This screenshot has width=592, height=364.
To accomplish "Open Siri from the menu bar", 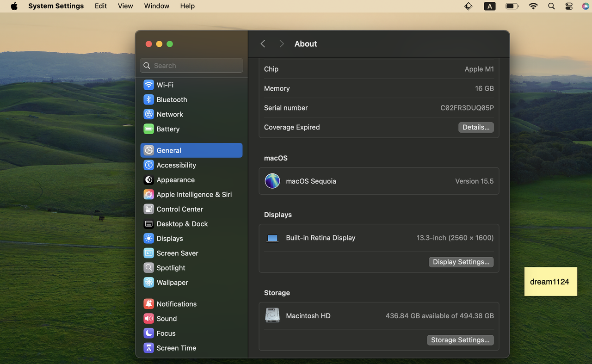I will click(x=586, y=6).
